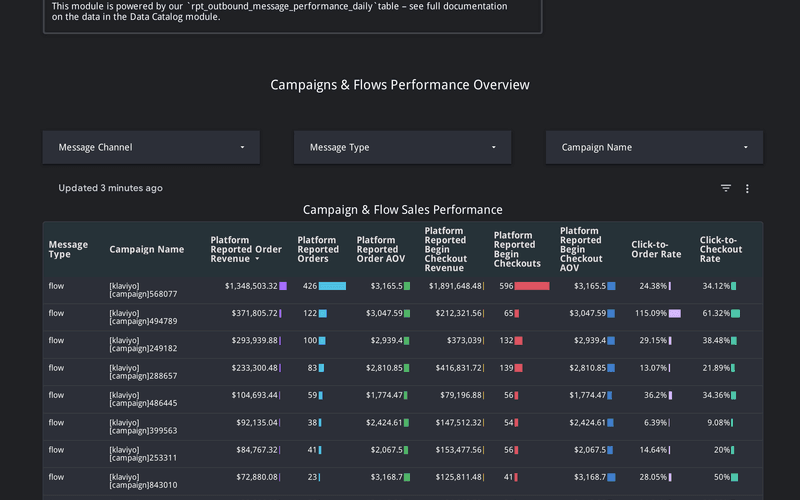Open the Message Type filter dropdown
The image size is (800, 500).
point(402,147)
